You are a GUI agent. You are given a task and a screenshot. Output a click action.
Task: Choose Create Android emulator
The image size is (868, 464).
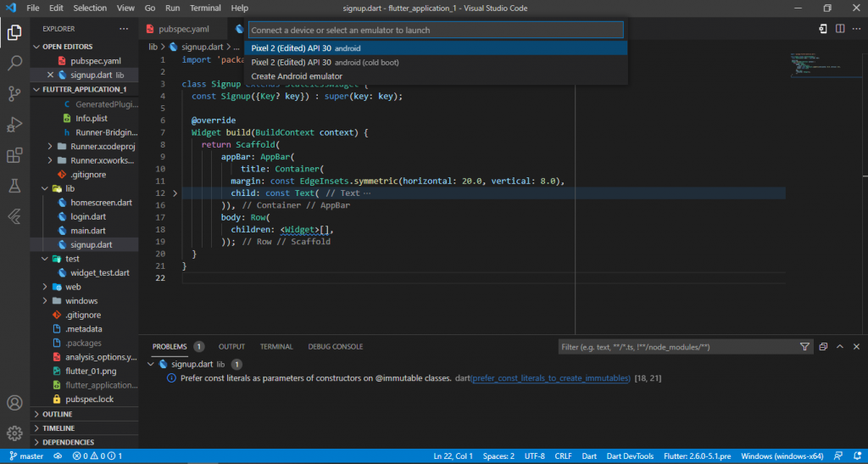pyautogui.click(x=436, y=76)
